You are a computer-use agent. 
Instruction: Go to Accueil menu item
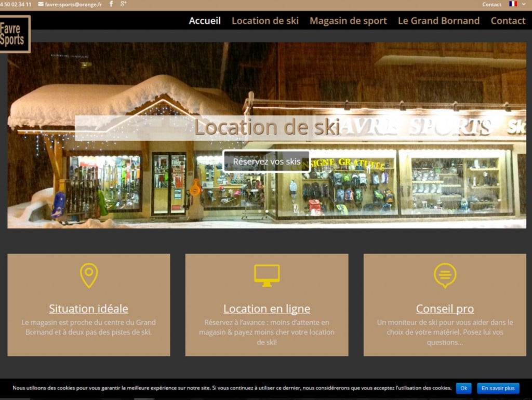205,21
